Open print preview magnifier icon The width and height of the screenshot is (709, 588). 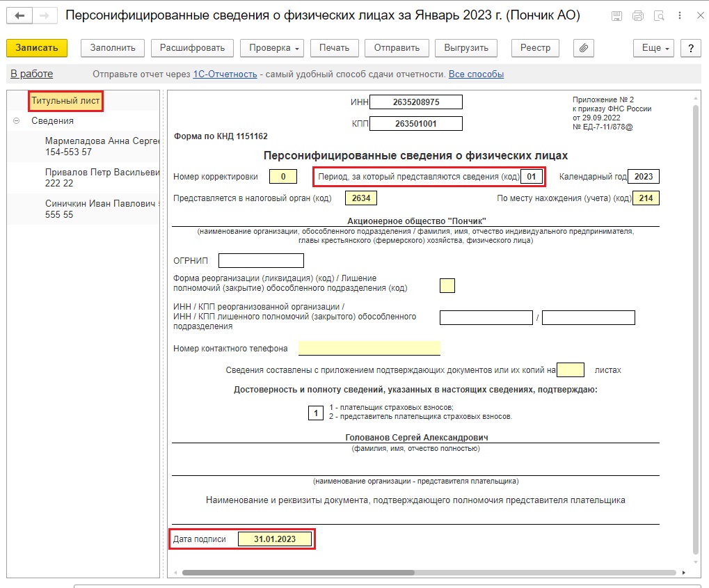coord(660,16)
